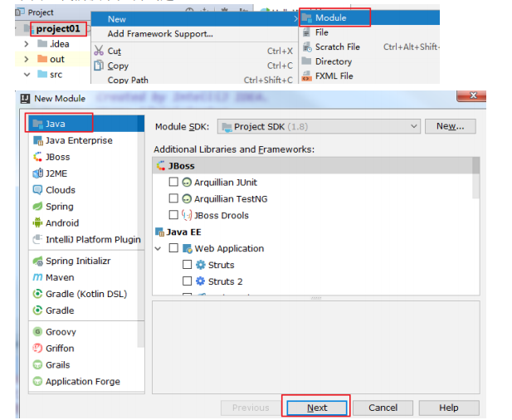Click the Android robot icon
512x420 pixels.
38,223
